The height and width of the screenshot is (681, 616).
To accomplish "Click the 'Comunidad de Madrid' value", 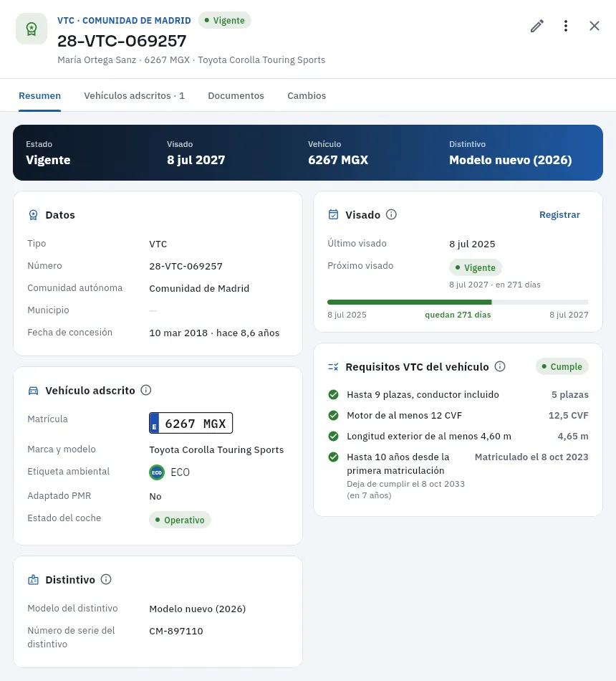I will click(199, 288).
